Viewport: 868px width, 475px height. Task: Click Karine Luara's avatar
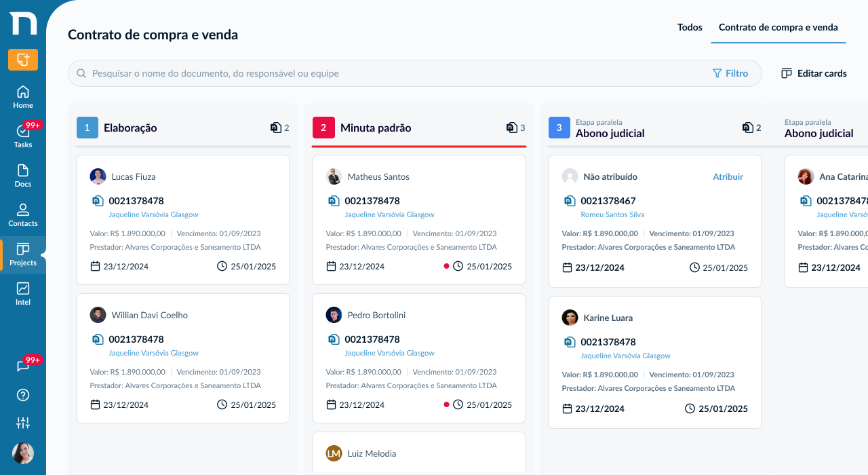[570, 318]
